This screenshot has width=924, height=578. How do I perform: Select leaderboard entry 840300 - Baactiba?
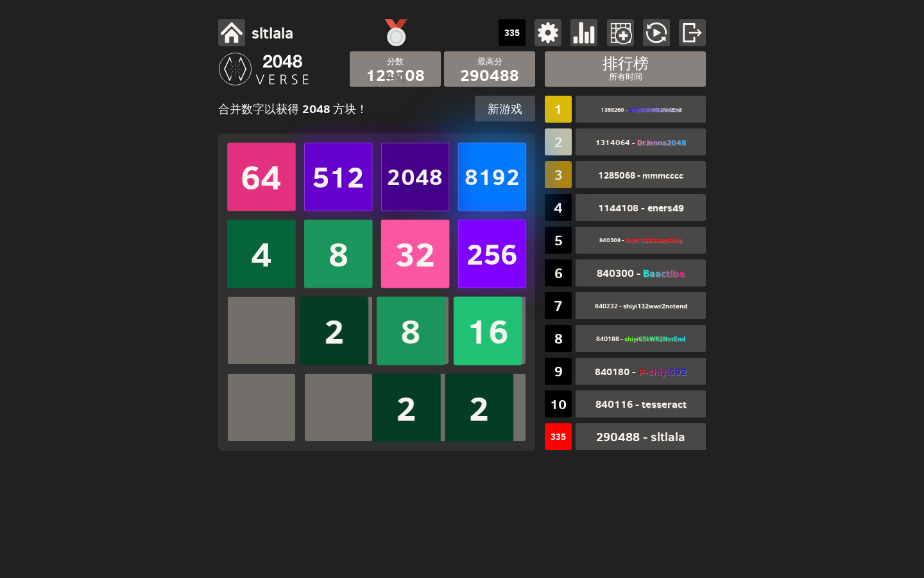pos(640,273)
